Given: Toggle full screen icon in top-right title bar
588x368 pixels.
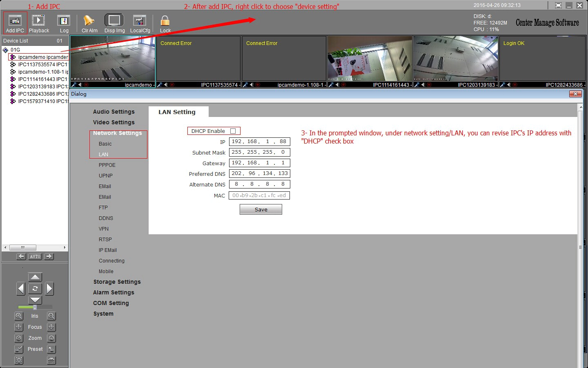Looking at the screenshot, I should point(558,5).
